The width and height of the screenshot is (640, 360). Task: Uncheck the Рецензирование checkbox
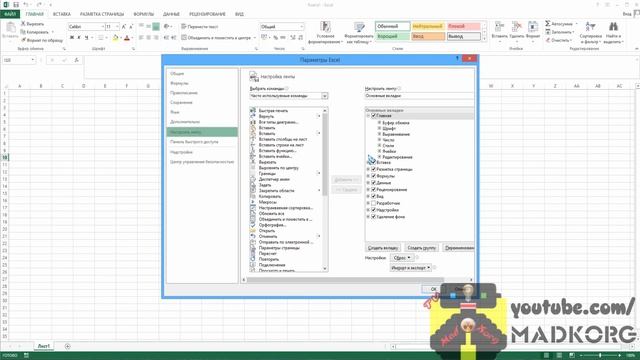(373, 189)
